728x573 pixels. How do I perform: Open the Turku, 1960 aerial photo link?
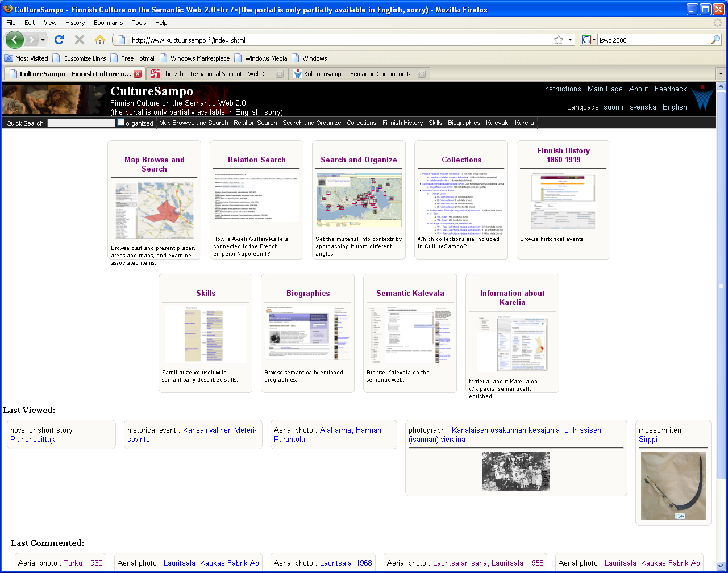click(84, 563)
